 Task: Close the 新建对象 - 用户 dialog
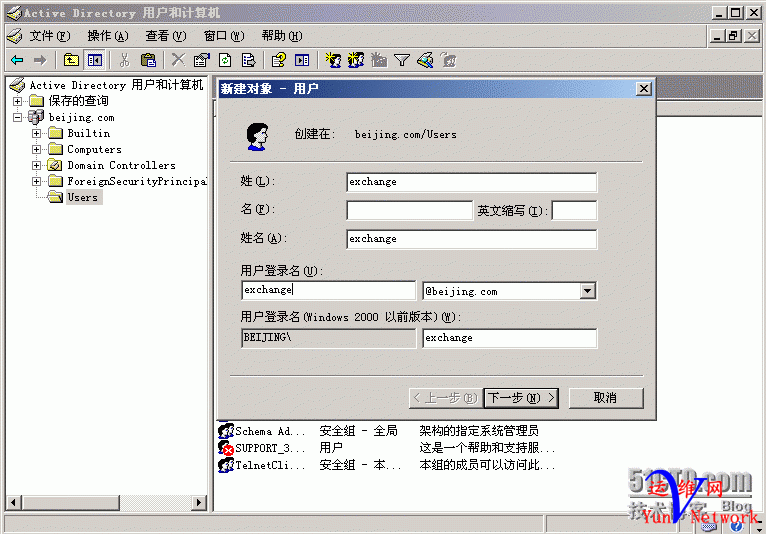(644, 89)
